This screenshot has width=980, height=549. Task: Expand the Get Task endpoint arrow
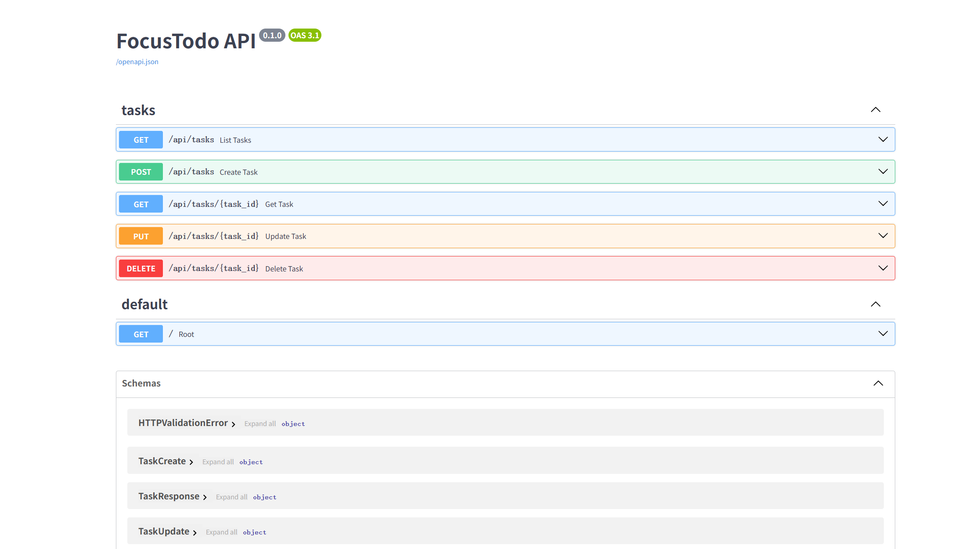[x=883, y=204]
